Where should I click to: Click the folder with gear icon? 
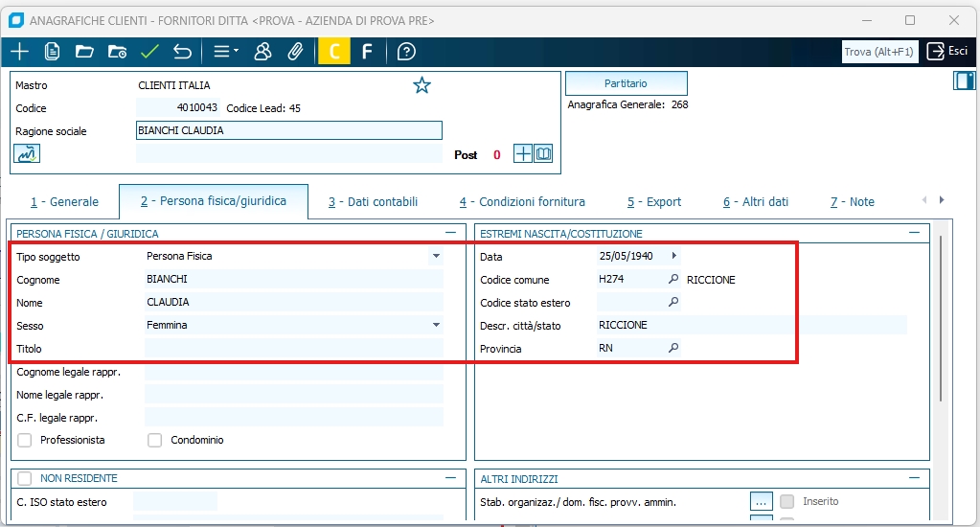point(118,51)
